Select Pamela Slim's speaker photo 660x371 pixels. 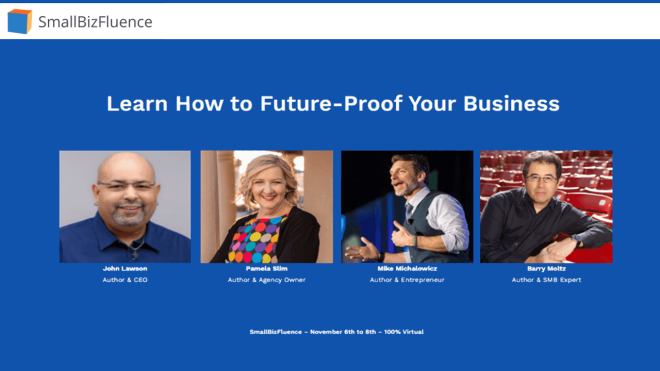266,207
